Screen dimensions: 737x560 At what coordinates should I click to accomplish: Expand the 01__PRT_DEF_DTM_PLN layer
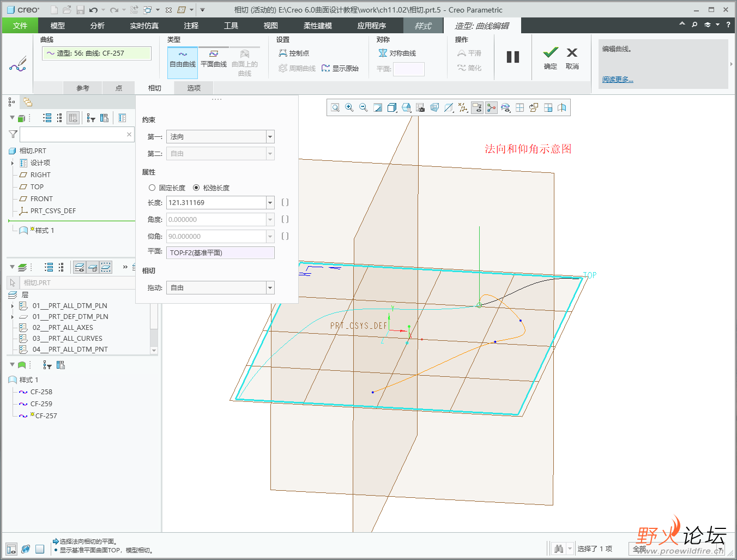click(x=13, y=317)
